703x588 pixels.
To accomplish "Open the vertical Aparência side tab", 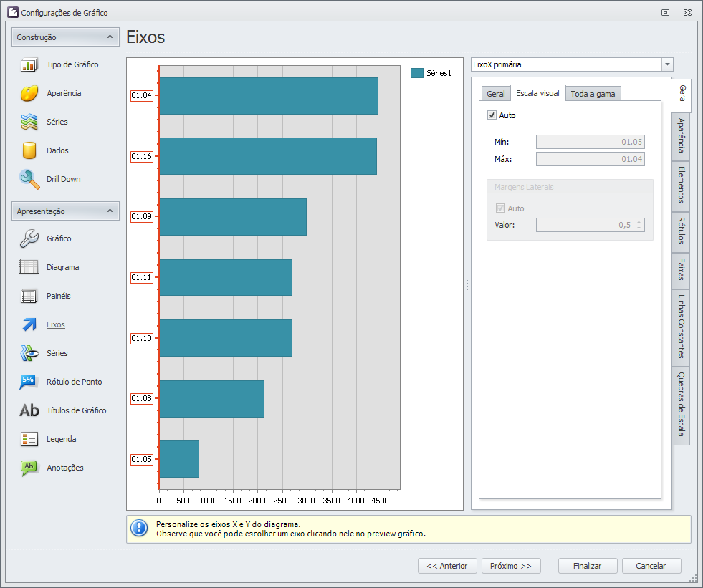I will point(681,136).
